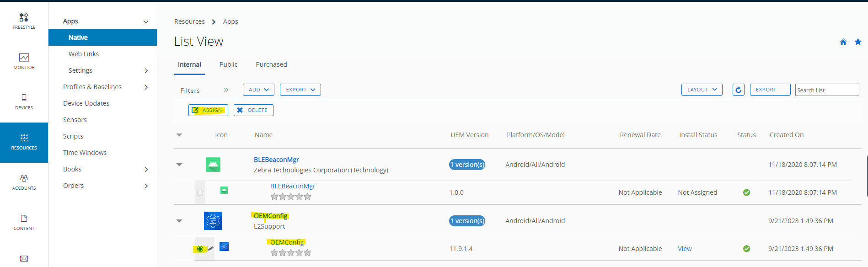
Task: Expand the Settings submenu arrow
Action: tap(146, 70)
